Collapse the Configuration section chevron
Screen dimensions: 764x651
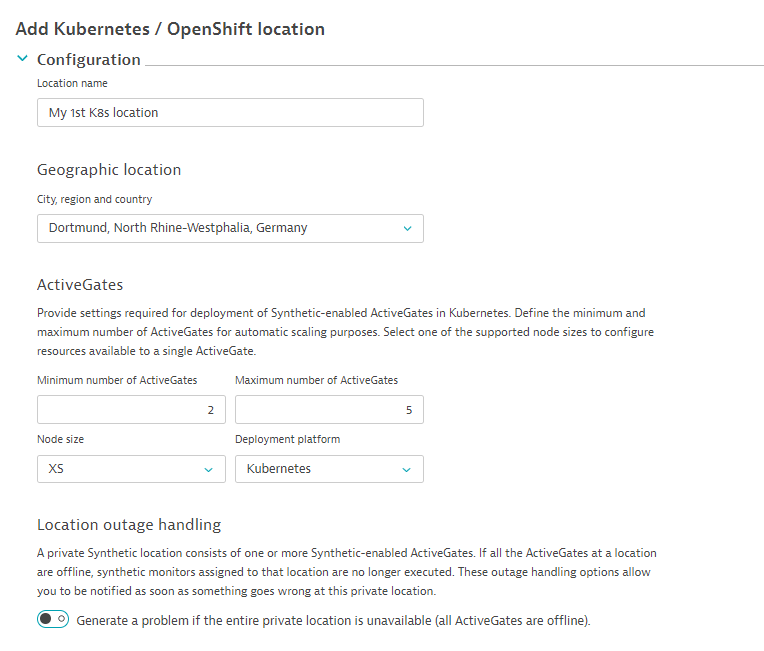22,58
